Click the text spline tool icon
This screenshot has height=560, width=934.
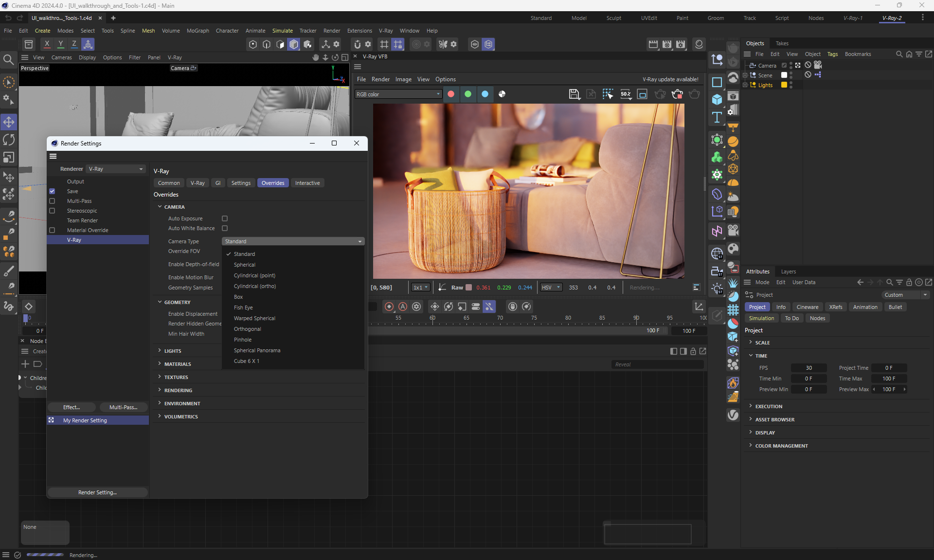coord(717,117)
